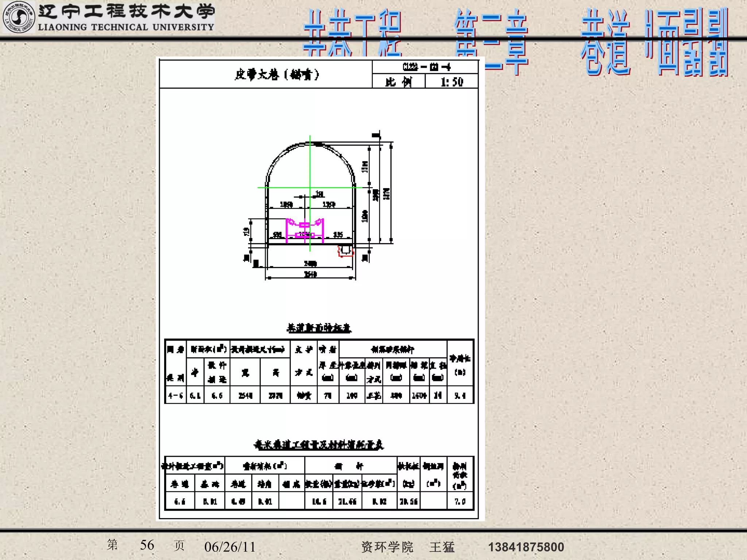The image size is (747, 560).
Task: Click the date 06/26/11 in footer
Action: (230, 547)
